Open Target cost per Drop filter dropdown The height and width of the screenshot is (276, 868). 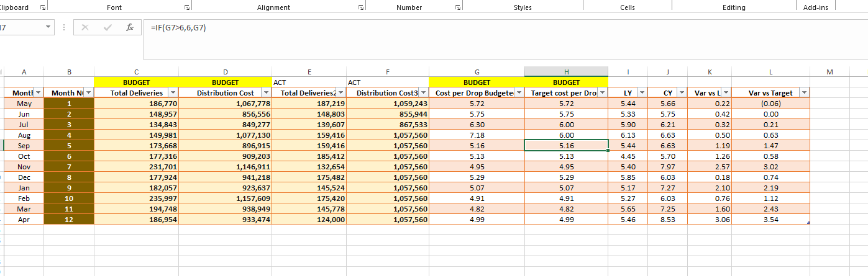601,92
